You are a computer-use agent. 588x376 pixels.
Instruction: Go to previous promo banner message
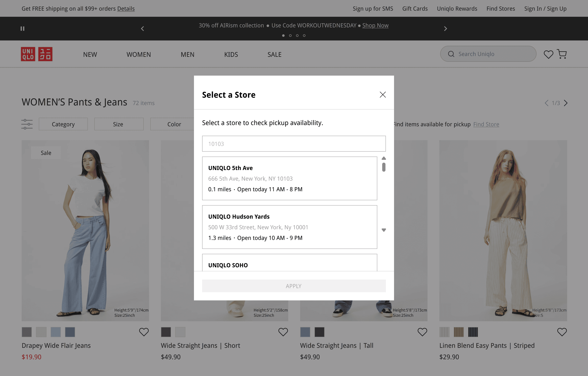[143, 29]
